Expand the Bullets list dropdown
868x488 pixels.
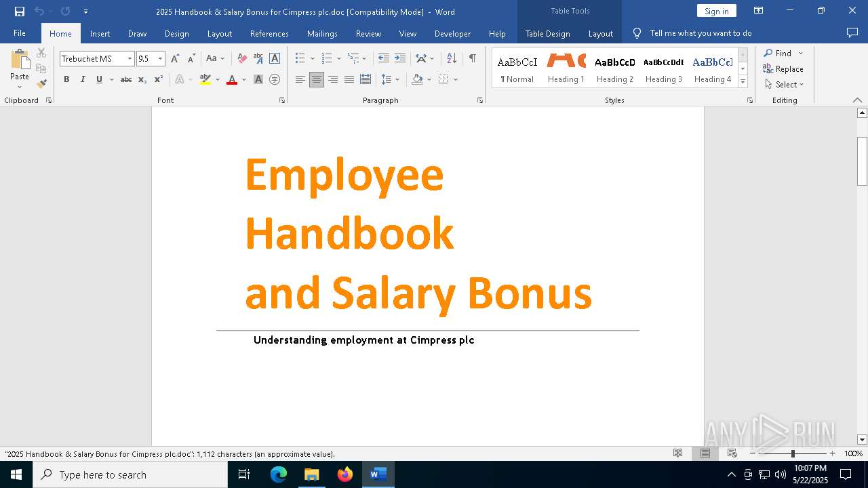[x=311, y=58]
